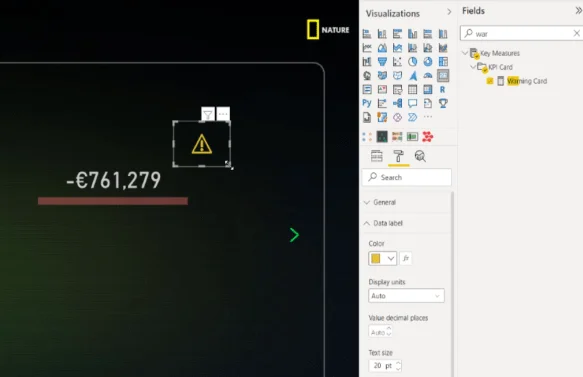Screen dimensions: 583x377
Task: Select the Treemap visual
Action: (443, 62)
